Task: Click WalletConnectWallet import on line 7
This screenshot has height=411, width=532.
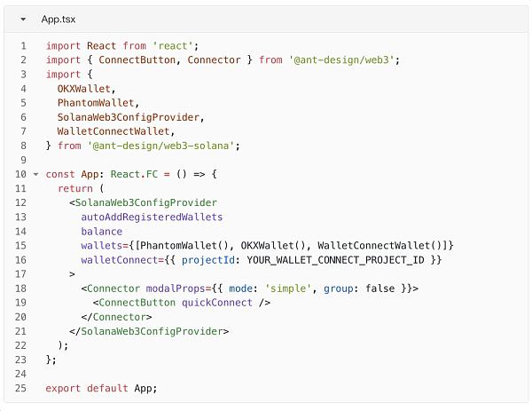Action: (113, 131)
